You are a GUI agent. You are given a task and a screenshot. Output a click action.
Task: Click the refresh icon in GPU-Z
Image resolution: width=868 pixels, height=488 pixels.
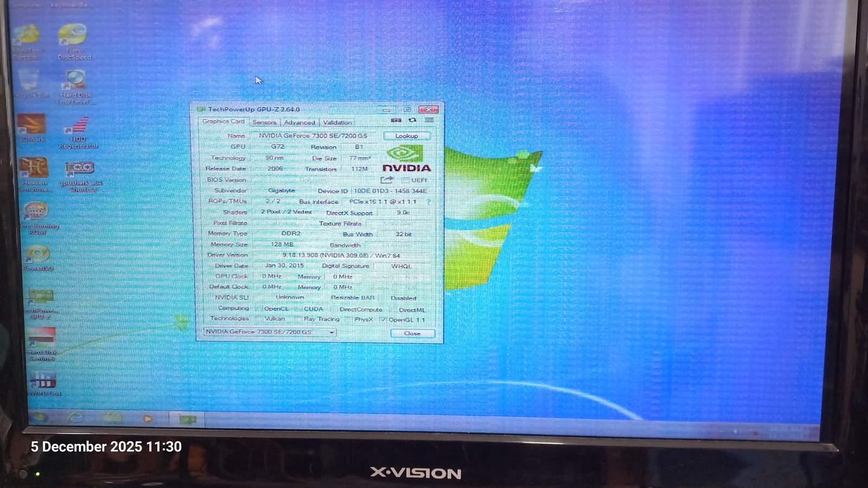point(412,120)
